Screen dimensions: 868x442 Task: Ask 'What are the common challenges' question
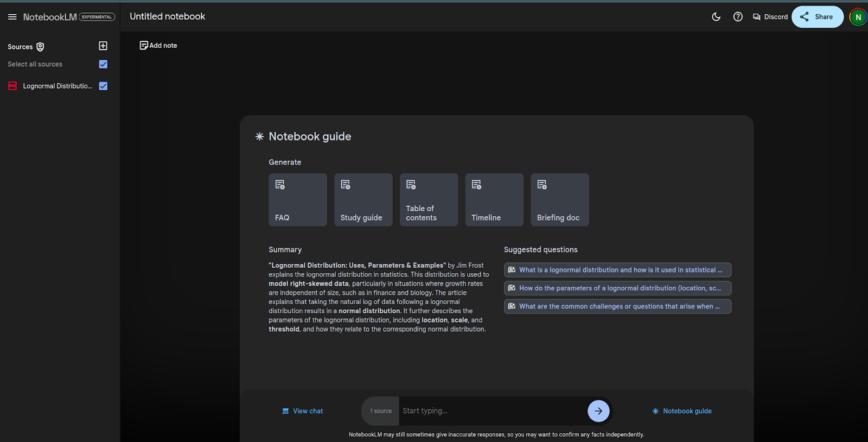(617, 306)
